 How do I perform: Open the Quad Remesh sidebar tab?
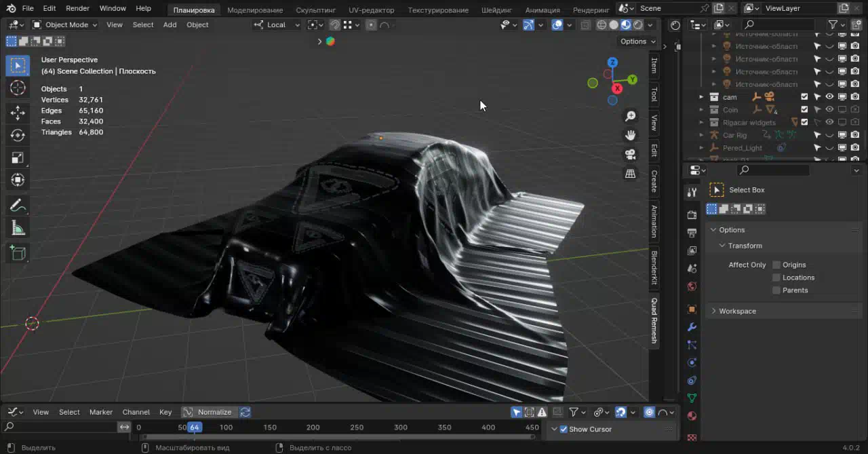pos(654,320)
